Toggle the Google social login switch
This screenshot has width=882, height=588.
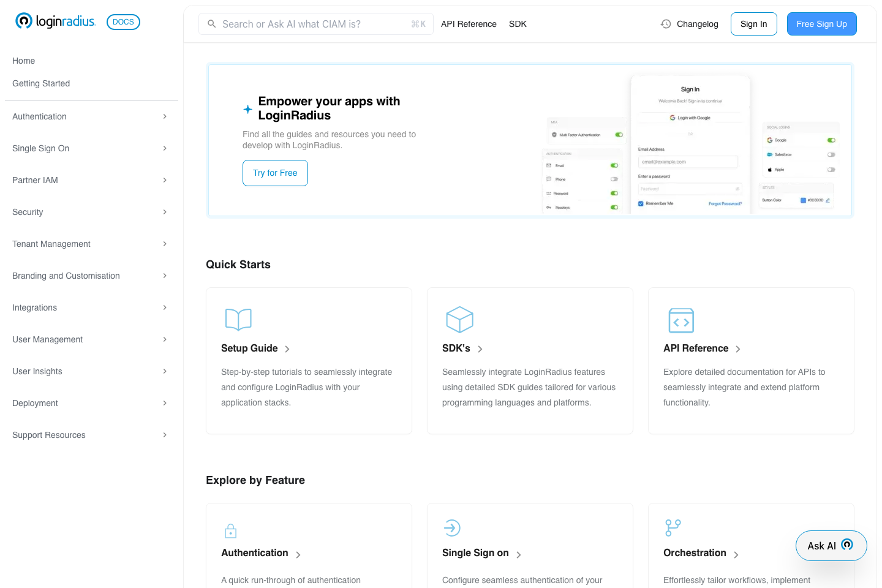pos(831,140)
